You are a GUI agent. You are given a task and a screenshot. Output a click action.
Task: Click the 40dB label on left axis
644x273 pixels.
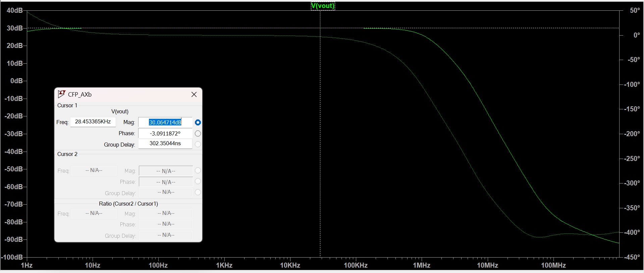15,10
